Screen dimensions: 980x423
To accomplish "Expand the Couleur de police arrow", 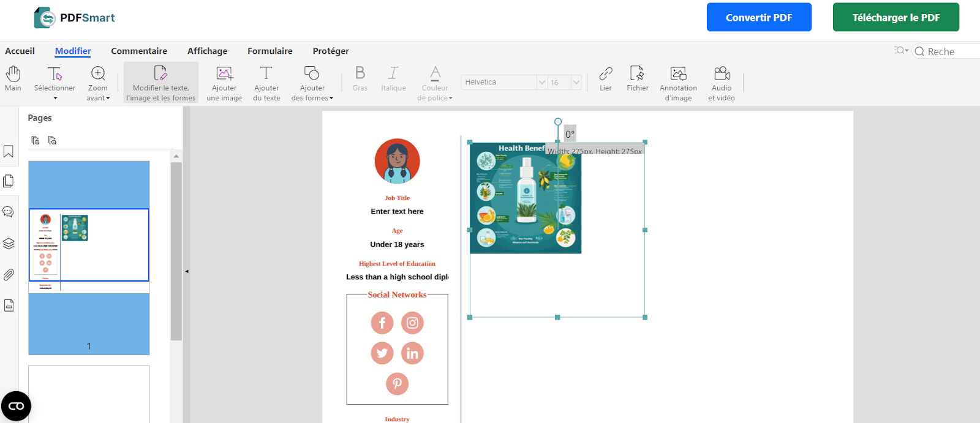I will (450, 98).
